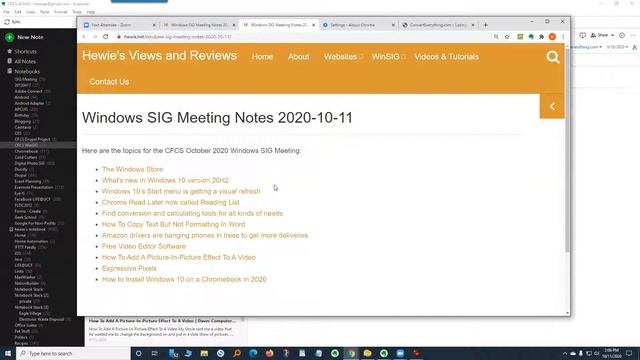Collapse the orange sidebar arrow button

[552, 106]
